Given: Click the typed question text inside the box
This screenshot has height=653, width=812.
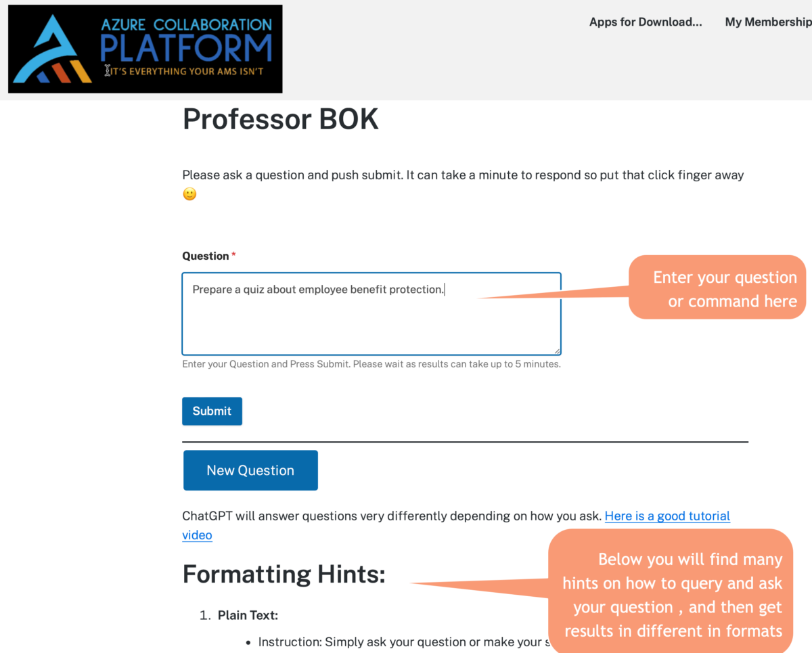Looking at the screenshot, I should pos(318,289).
